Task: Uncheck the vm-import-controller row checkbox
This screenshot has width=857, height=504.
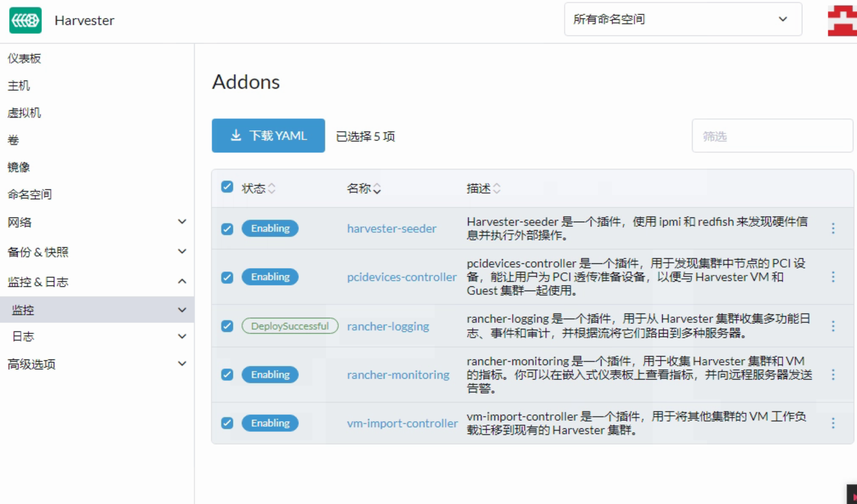Action: point(227,423)
